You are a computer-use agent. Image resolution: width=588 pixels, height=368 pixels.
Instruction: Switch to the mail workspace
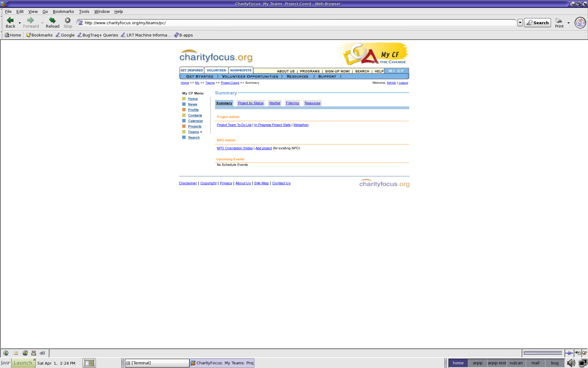[x=535, y=363]
